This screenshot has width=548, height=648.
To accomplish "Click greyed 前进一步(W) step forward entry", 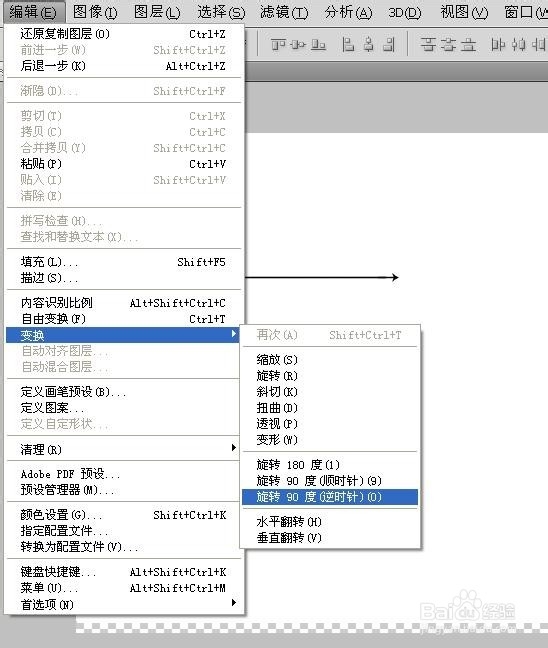I will click(123, 50).
